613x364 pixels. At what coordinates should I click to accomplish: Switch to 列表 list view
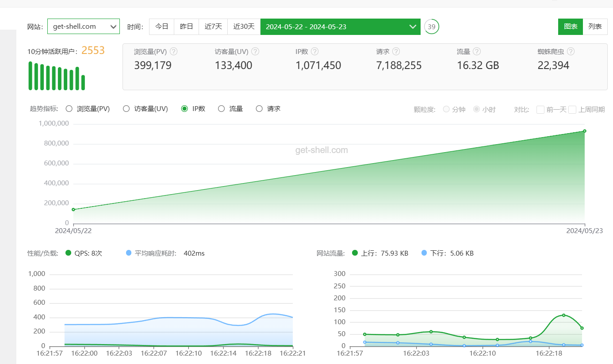[595, 27]
